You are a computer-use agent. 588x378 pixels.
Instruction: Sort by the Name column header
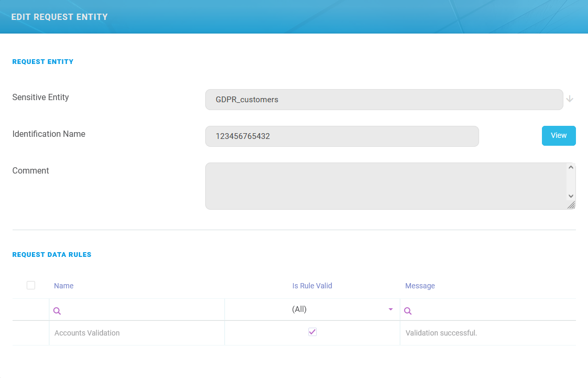pyautogui.click(x=64, y=286)
